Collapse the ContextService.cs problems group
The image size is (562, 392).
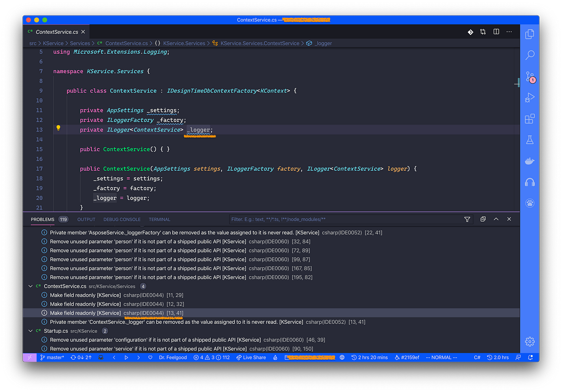pos(30,286)
